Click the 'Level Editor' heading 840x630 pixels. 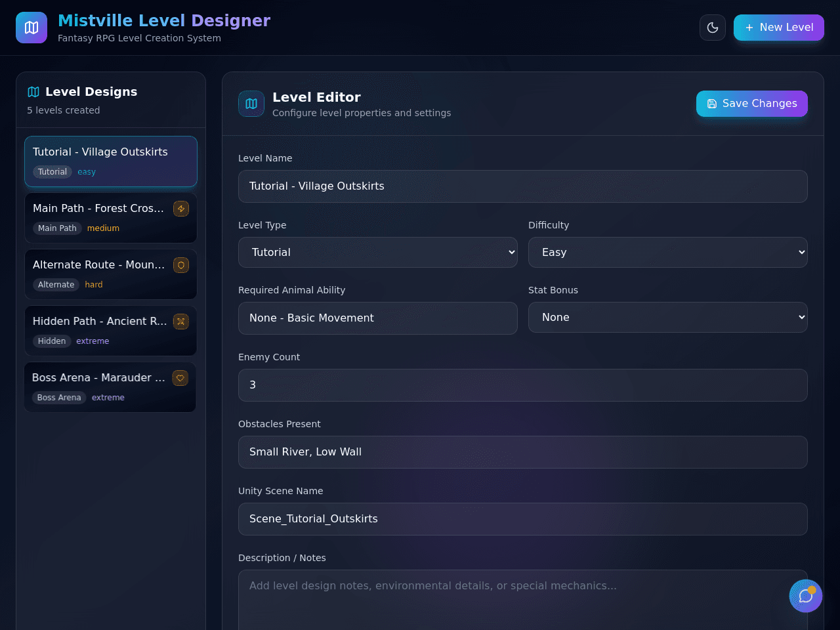pyautogui.click(x=316, y=97)
